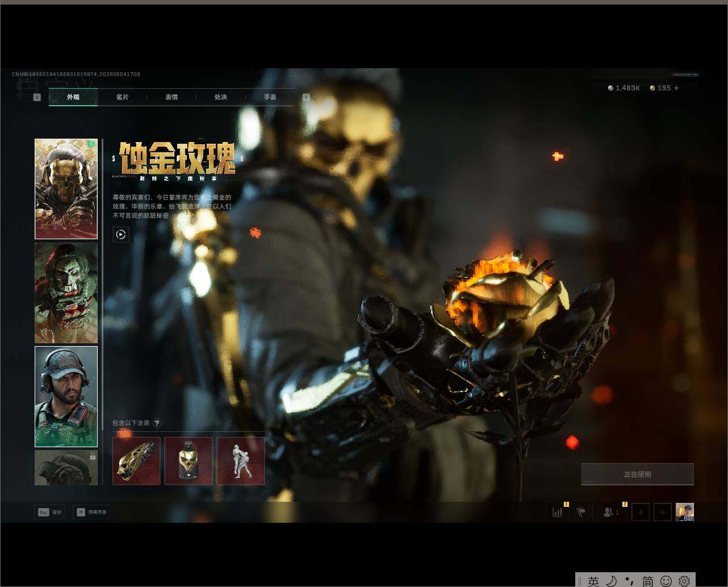Open the player avatar profile
728x587 pixels.
[x=685, y=512]
